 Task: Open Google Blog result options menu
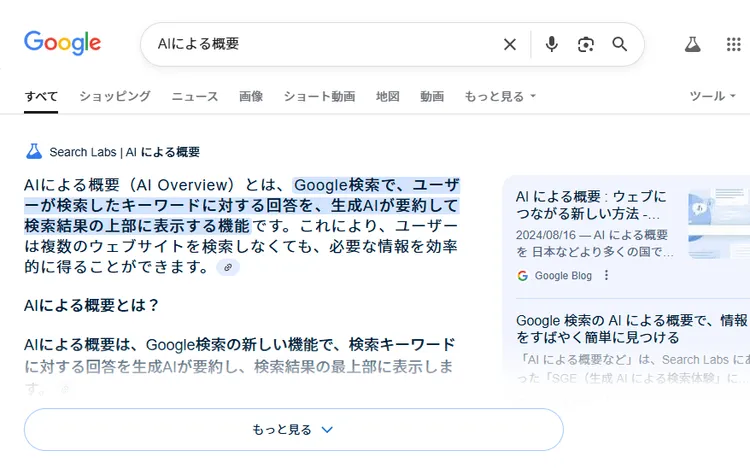pyautogui.click(x=606, y=276)
